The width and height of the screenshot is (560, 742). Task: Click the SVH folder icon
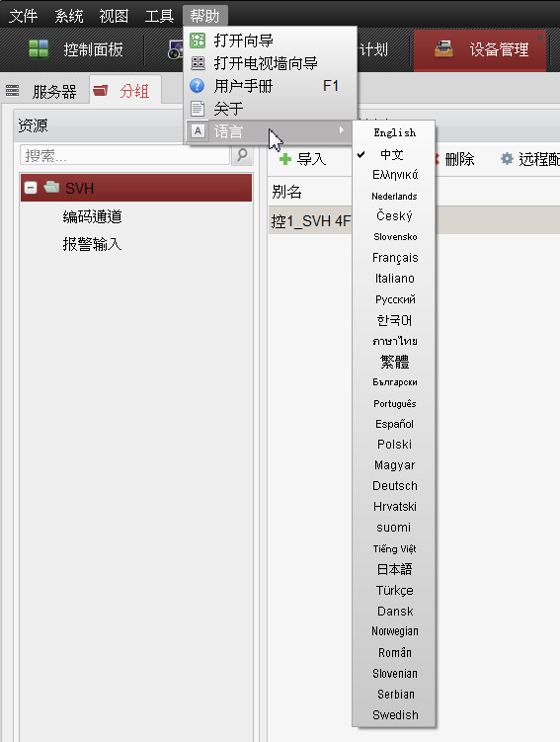(51, 187)
